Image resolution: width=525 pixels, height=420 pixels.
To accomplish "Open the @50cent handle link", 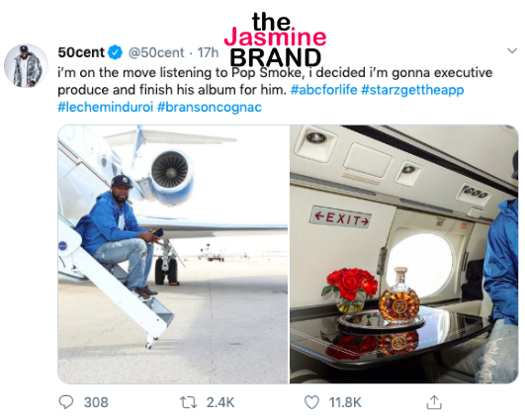I will pyautogui.click(x=156, y=52).
